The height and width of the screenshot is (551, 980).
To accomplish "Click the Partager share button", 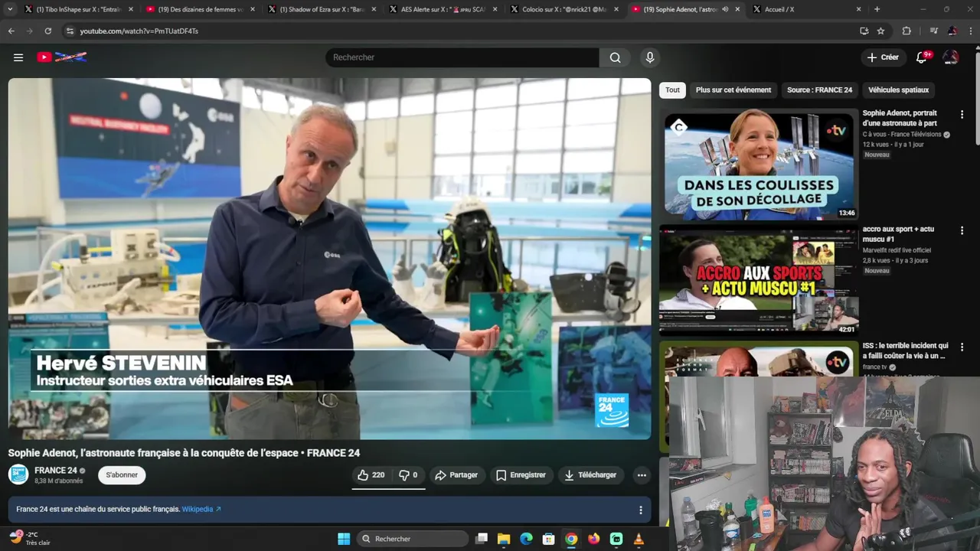I will (x=456, y=475).
